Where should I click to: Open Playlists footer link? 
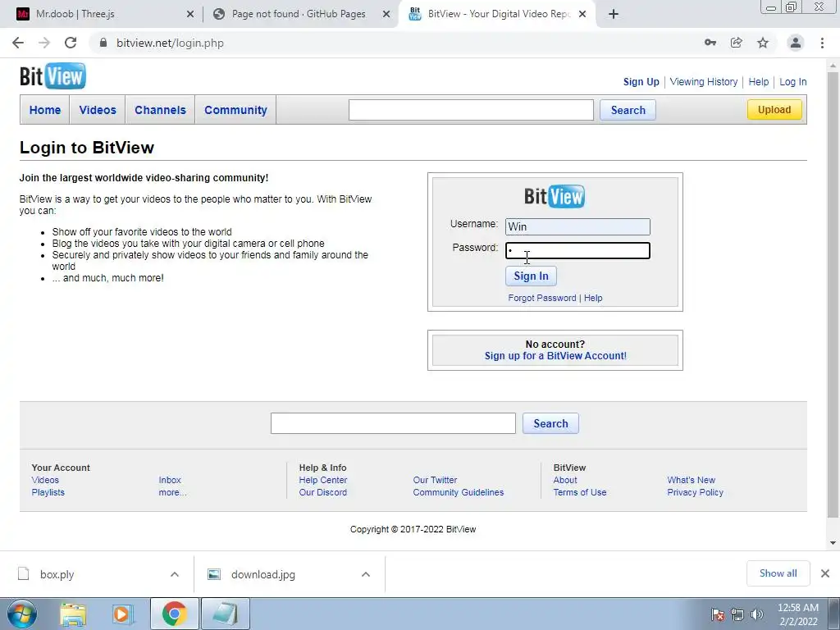pos(48,492)
